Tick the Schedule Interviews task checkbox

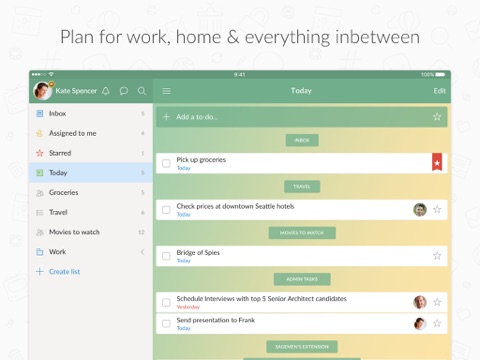click(166, 302)
